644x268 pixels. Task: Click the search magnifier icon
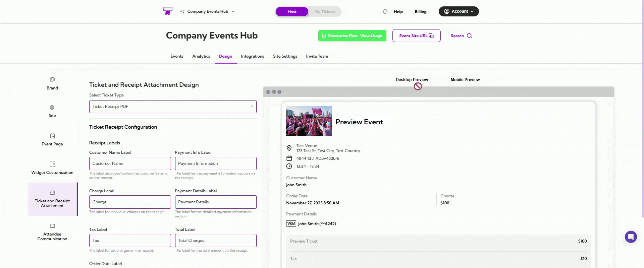pyautogui.click(x=469, y=36)
